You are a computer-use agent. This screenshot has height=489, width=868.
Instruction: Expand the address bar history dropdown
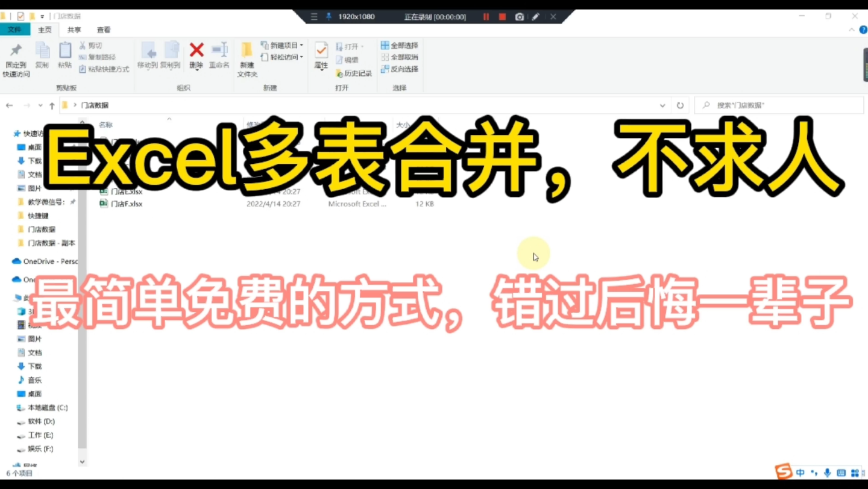[x=662, y=105]
